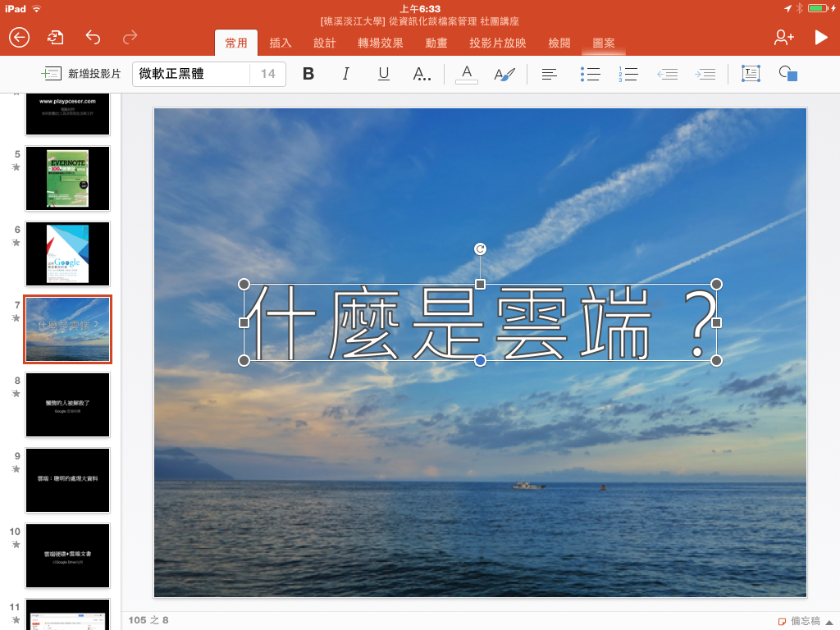Select slide 7 sky thumbnail
840x630 pixels.
click(x=67, y=330)
